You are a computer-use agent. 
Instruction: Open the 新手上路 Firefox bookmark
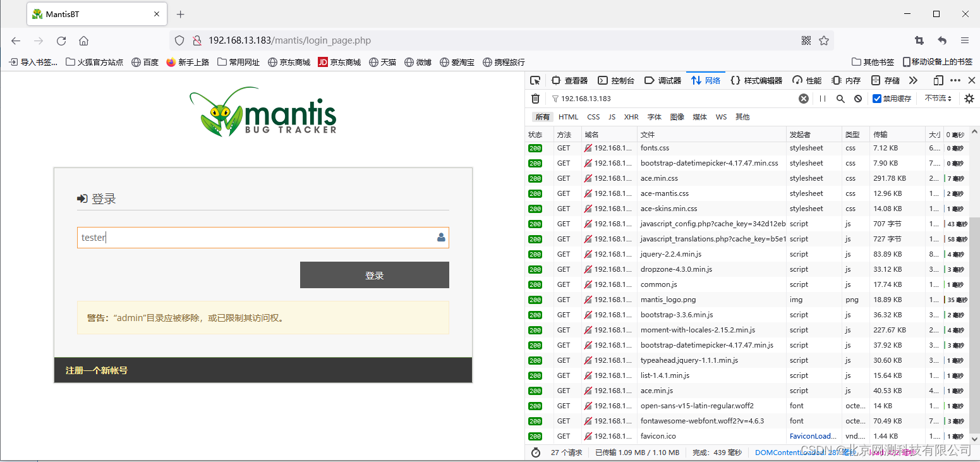click(x=188, y=62)
